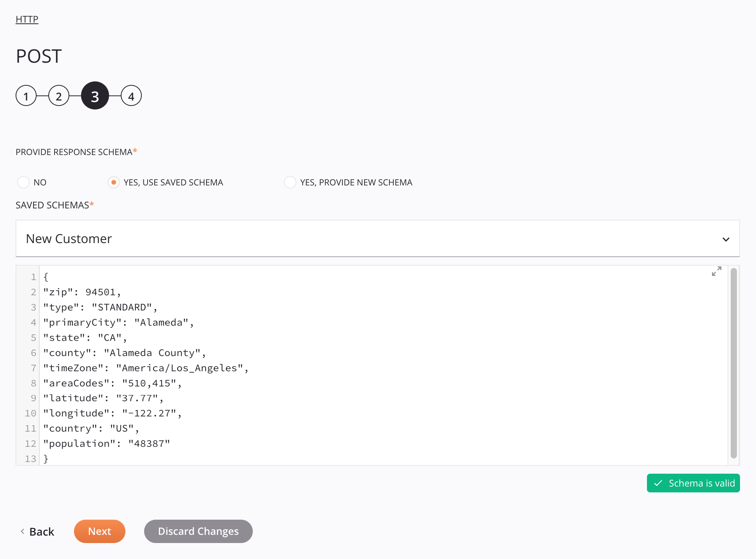The width and height of the screenshot is (756, 559).
Task: Click the HTTP link at top
Action: coord(27,19)
